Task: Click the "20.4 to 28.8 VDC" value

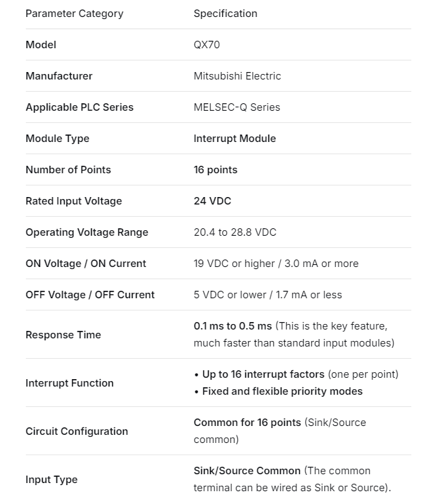Action: [x=235, y=232]
